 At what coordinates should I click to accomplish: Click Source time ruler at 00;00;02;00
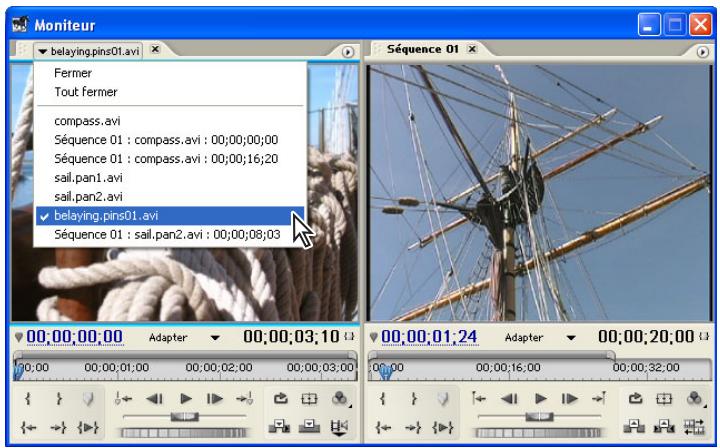pyautogui.click(x=219, y=370)
